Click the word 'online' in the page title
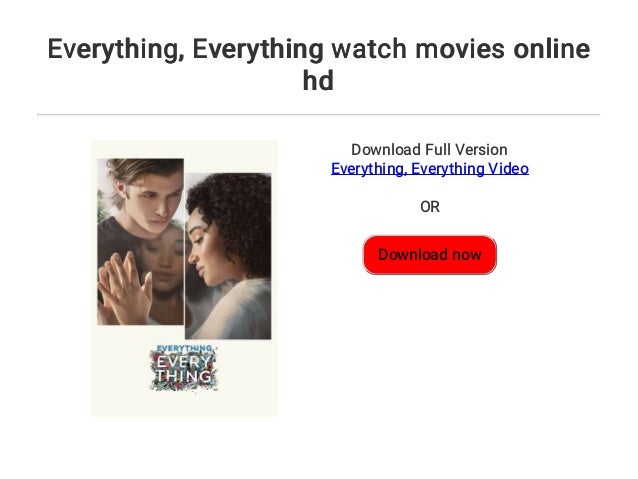Viewport: 638px width, 479px height. click(552, 48)
